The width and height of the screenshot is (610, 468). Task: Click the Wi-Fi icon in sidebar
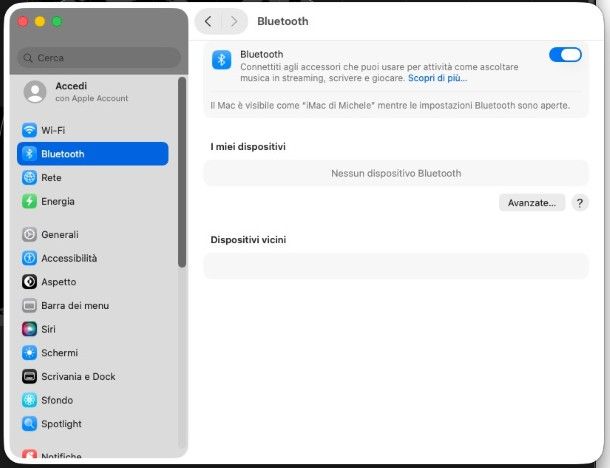point(29,130)
